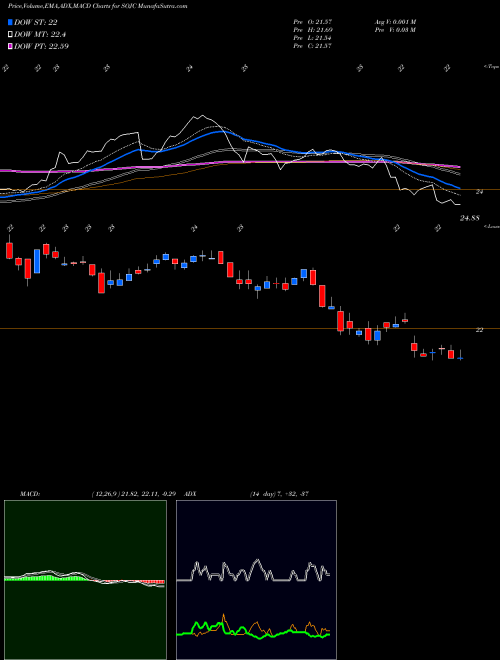The width and height of the screenshot is (500, 660).
Task: Click the 24 price axis label
Action: [479, 192]
